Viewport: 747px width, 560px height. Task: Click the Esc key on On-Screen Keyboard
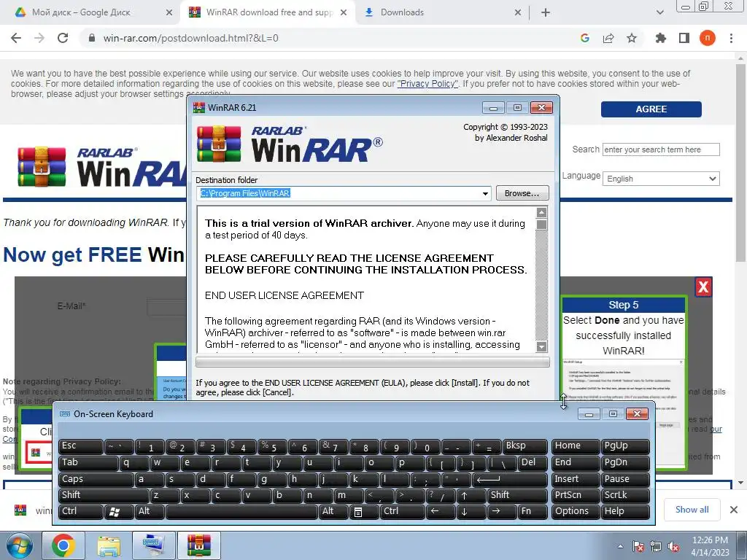[80, 446]
